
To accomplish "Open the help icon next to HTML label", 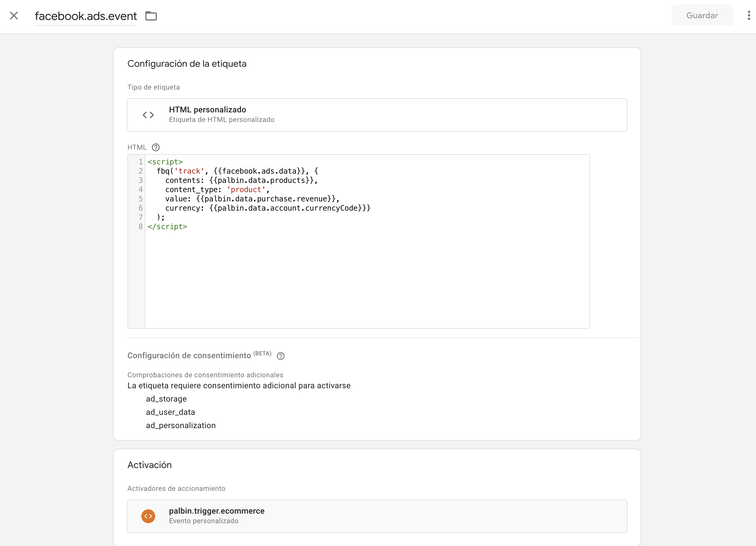I will pos(156,147).
